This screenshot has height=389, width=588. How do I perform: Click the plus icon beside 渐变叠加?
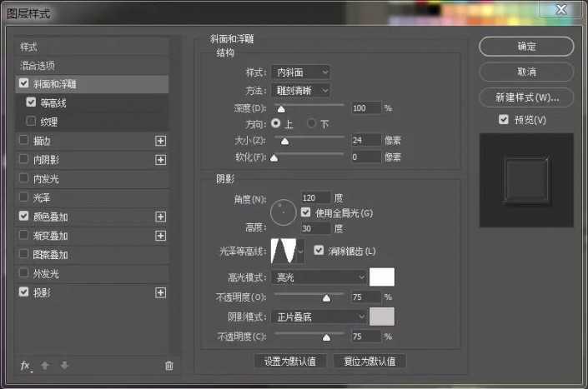161,236
